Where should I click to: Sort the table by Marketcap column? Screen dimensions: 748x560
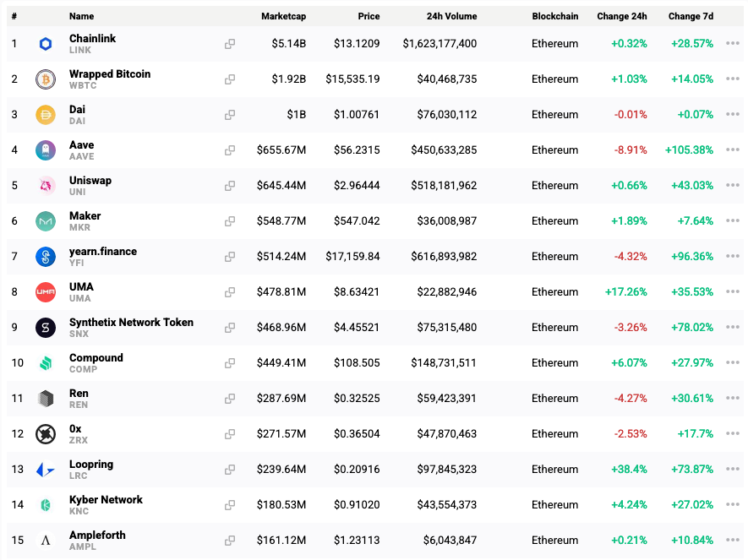(x=283, y=16)
